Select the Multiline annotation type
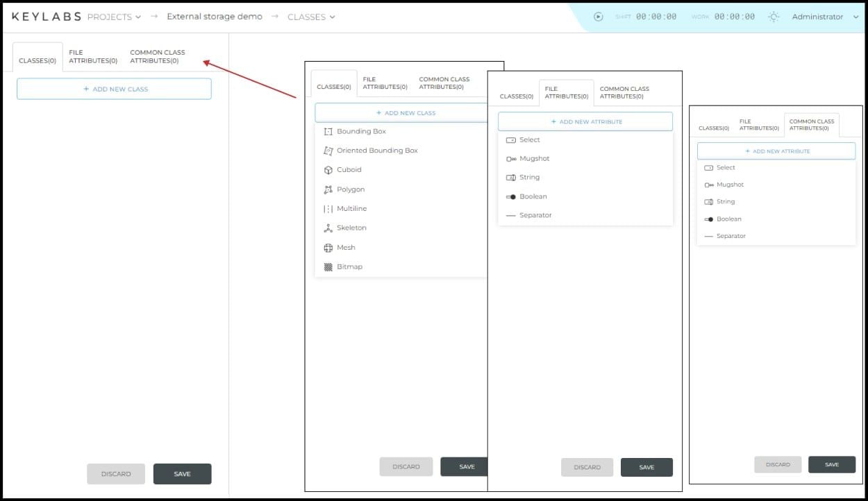Image resolution: width=868 pixels, height=501 pixels. [x=348, y=208]
